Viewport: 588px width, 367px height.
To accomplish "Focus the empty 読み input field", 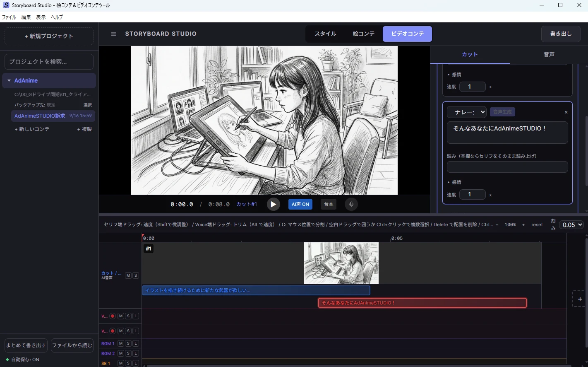I will click(507, 167).
